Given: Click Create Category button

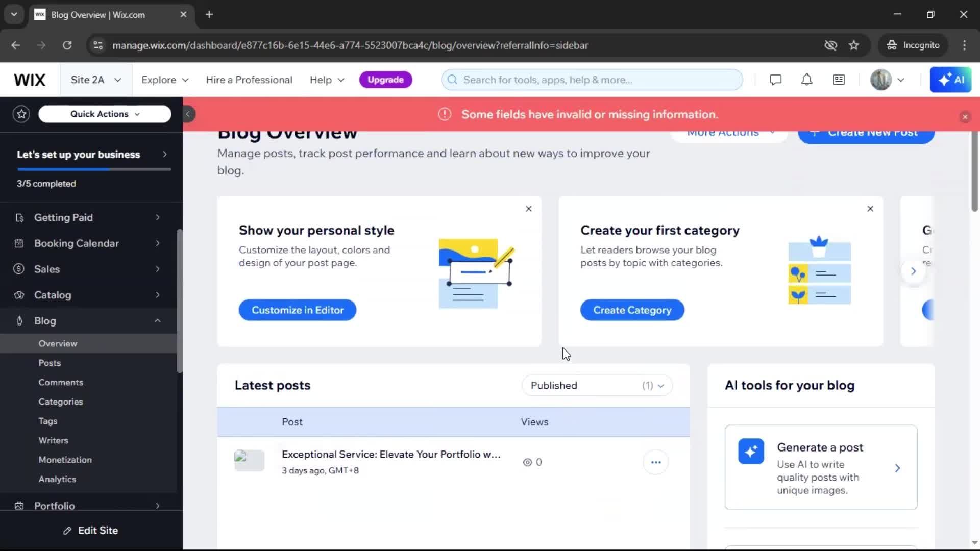Looking at the screenshot, I should tap(632, 310).
